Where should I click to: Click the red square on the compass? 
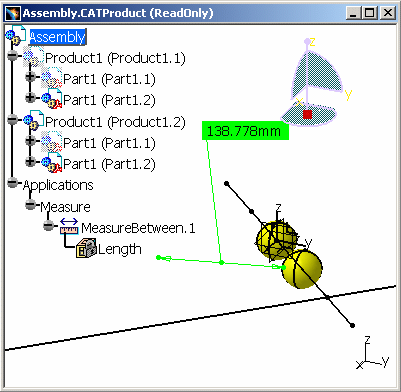(307, 114)
